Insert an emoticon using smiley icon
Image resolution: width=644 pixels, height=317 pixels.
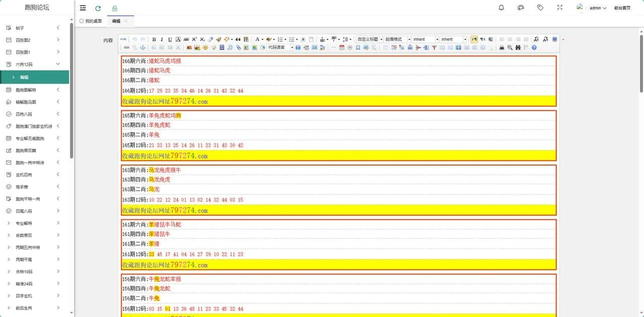205,48
